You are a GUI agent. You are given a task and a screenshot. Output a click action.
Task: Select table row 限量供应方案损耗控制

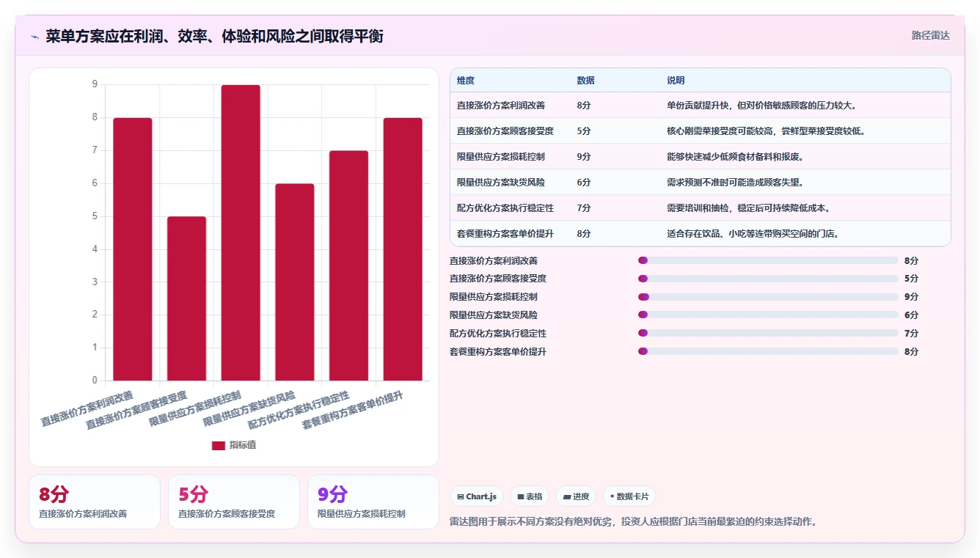(x=701, y=157)
